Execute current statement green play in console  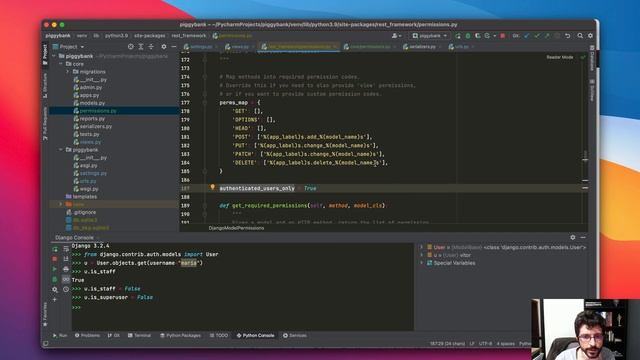tap(55, 269)
